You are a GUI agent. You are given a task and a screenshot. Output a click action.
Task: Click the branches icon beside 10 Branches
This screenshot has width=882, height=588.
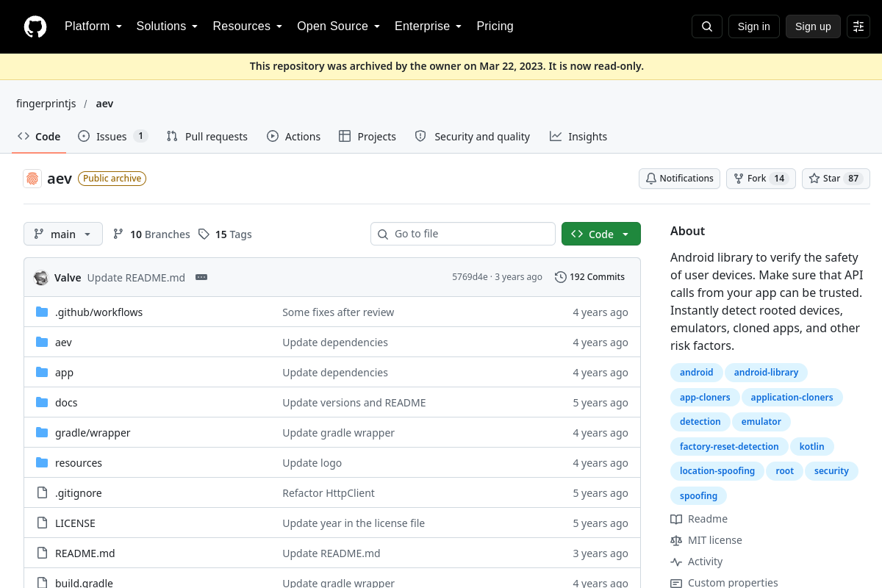(118, 234)
